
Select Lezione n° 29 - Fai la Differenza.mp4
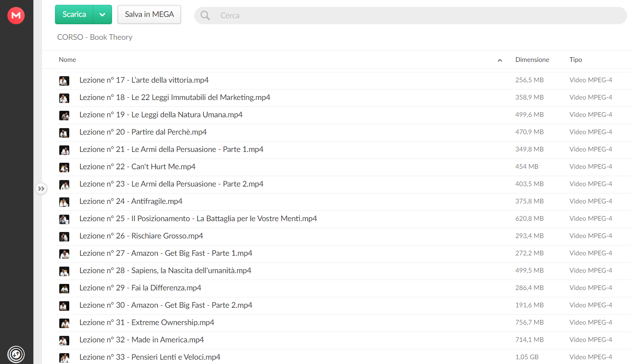140,288
